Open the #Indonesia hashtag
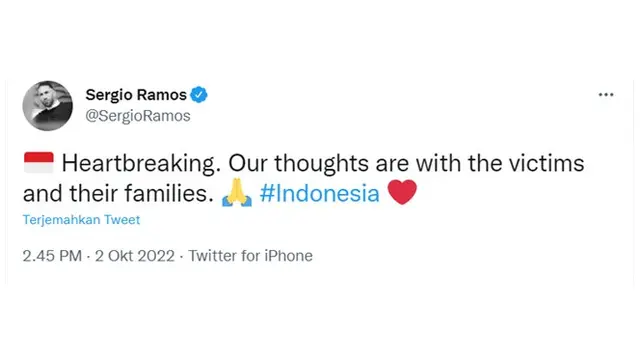Image resolution: width=640 pixels, height=360 pixels. [319, 193]
